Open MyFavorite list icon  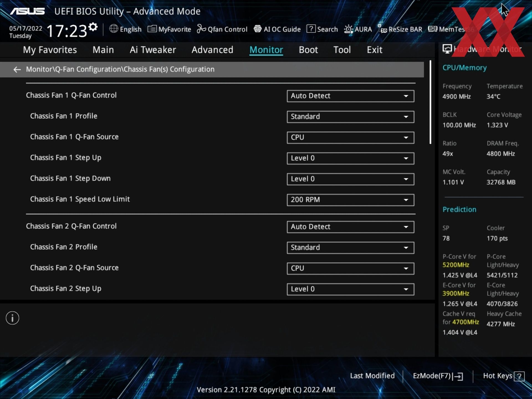(152, 29)
